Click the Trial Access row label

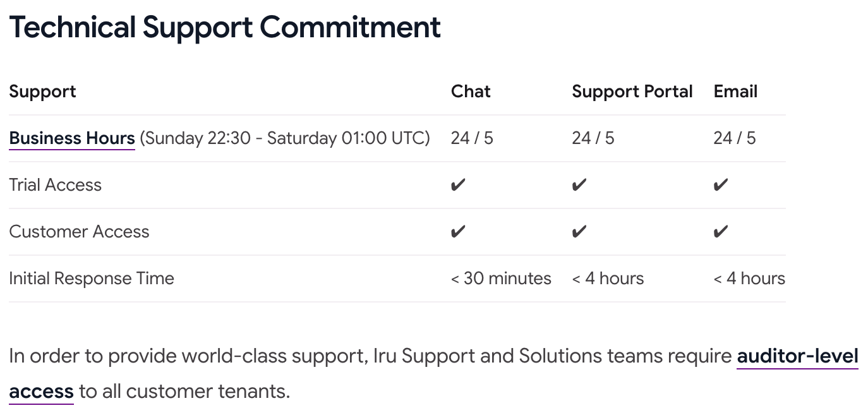(x=56, y=185)
